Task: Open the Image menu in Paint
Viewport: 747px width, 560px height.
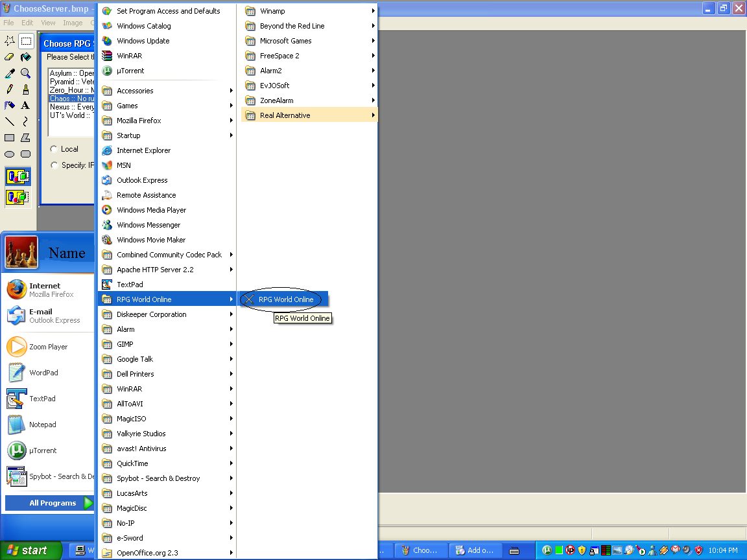Action: [x=73, y=23]
